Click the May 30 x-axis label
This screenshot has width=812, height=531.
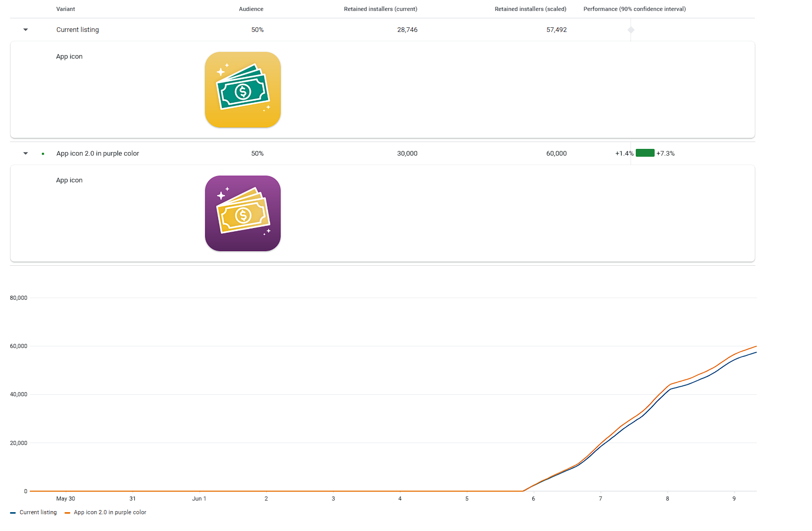click(66, 499)
